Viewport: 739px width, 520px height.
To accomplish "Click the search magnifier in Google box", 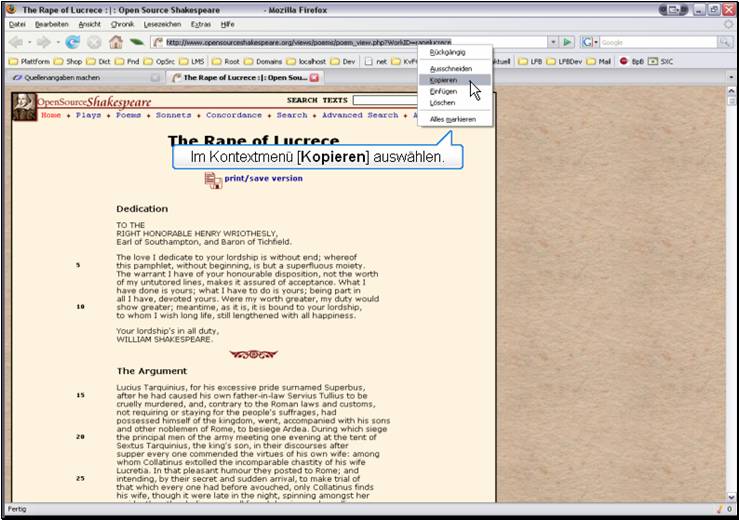I will [724, 42].
